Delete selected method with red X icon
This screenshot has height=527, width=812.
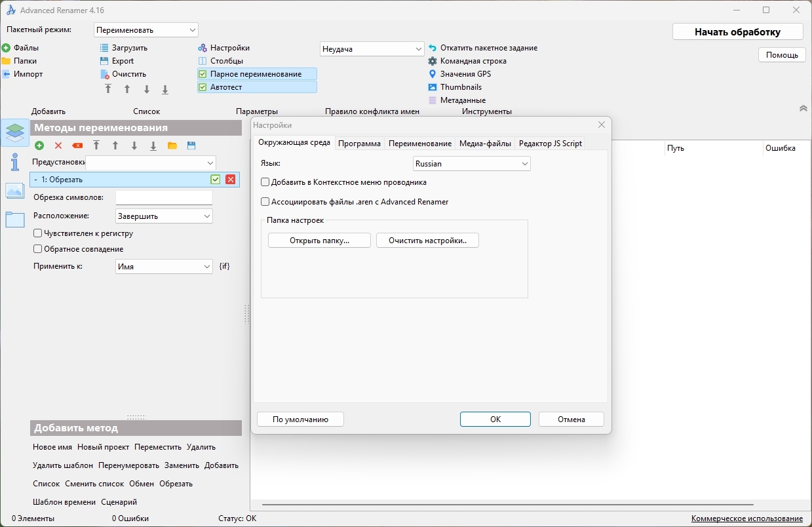[x=58, y=146]
